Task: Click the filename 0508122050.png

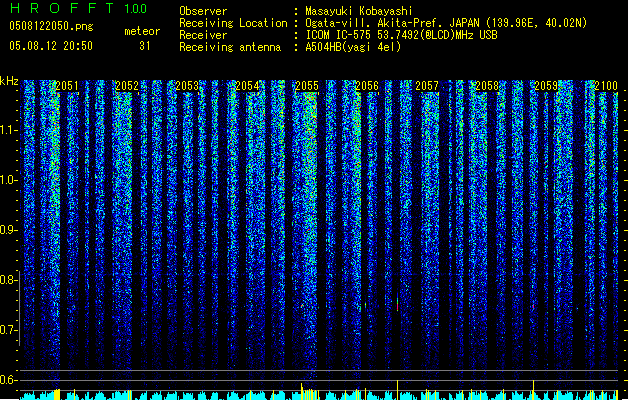Action: 51,26
